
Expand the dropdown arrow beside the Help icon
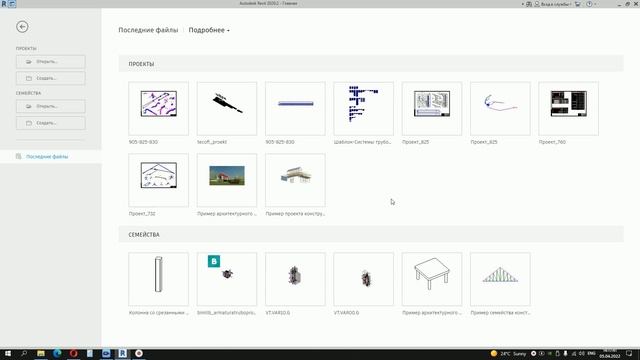595,4
